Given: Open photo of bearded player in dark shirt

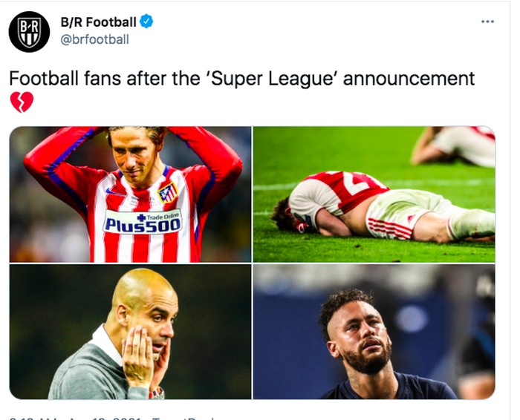Looking at the screenshot, I should click(374, 332).
